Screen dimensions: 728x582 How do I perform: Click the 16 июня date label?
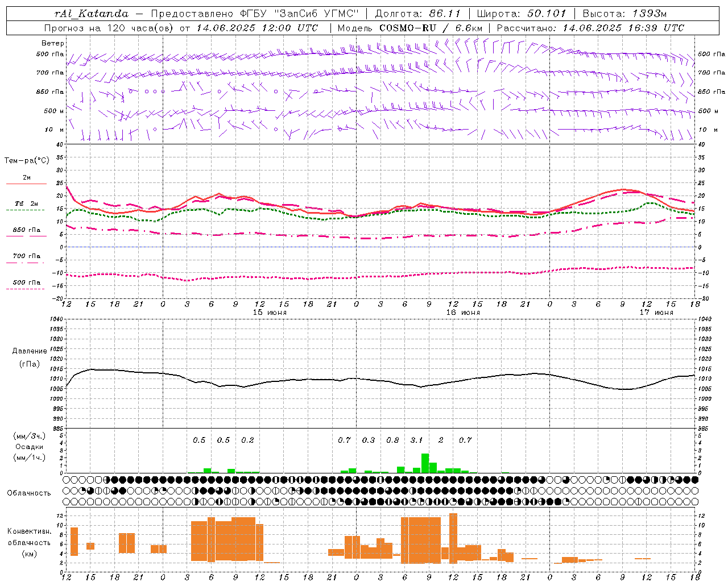463,312
